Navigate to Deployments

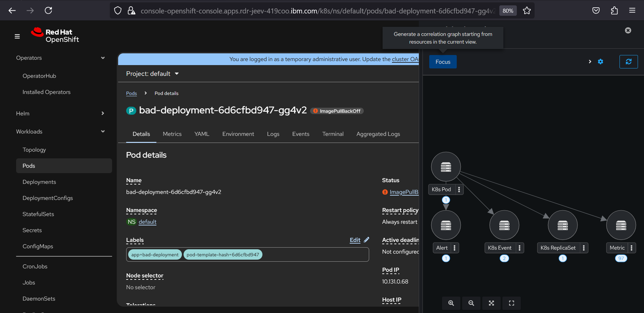click(39, 182)
